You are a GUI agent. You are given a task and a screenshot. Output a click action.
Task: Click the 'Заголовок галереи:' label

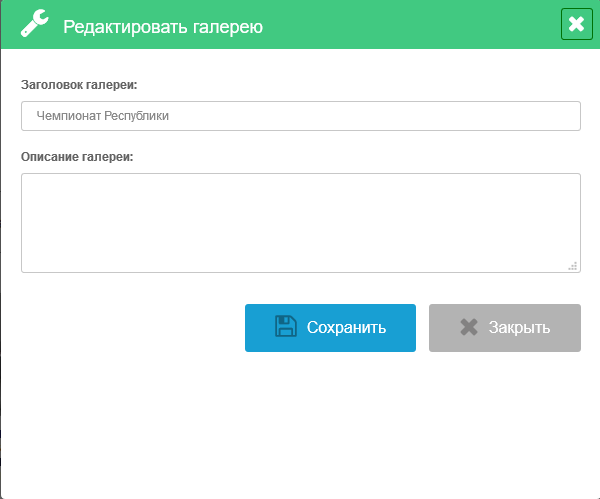[79, 85]
